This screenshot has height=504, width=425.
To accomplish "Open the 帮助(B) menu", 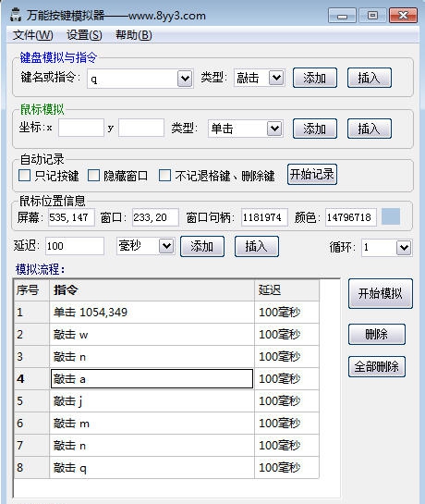I will pos(134,35).
